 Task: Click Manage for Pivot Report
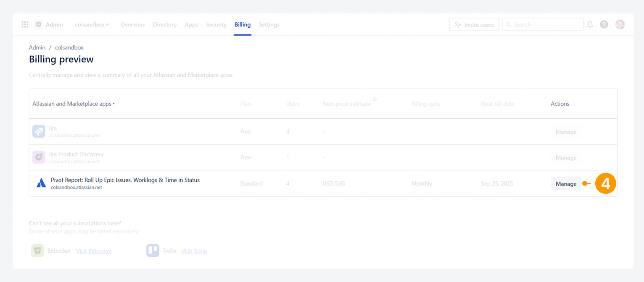tap(566, 183)
